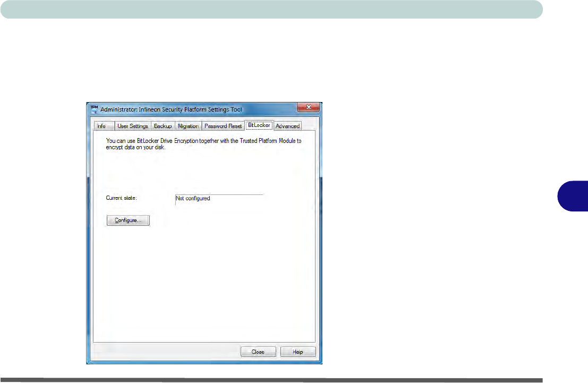Viewport: 588px width, 383px height.
Task: Select the Backup tab
Action: coord(163,126)
